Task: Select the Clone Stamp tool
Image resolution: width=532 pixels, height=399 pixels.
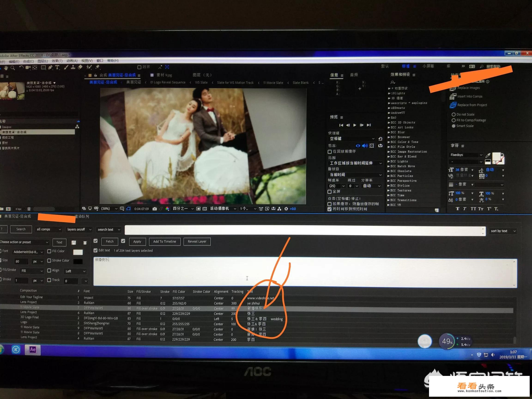Action: coord(73,67)
